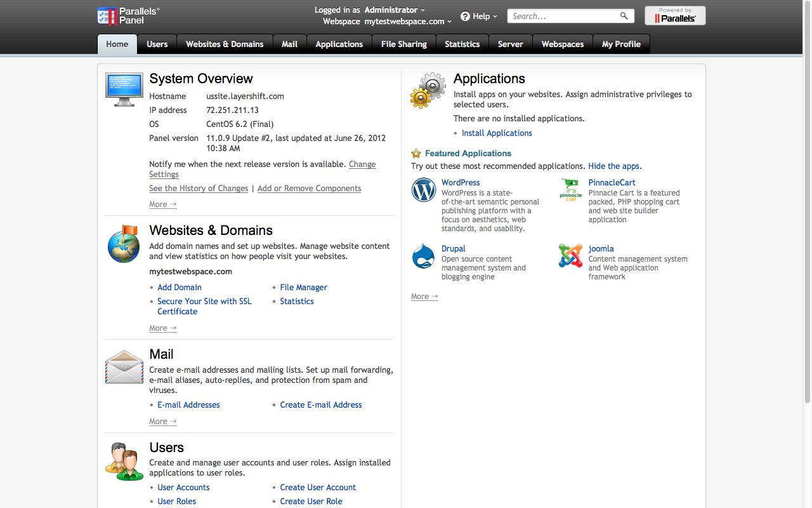Click the PinnacleCart logo icon
Image resolution: width=812 pixels, height=508 pixels.
pyautogui.click(x=571, y=190)
